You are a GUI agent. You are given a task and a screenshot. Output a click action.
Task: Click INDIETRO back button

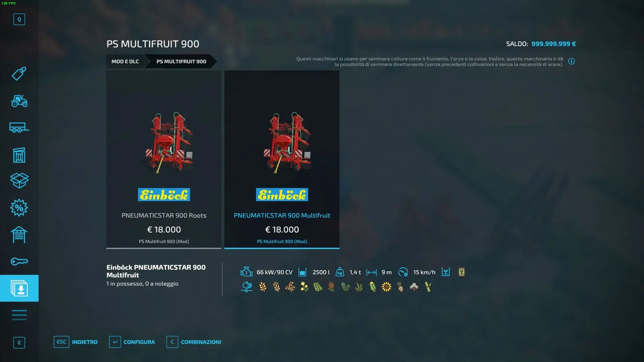pos(76,342)
